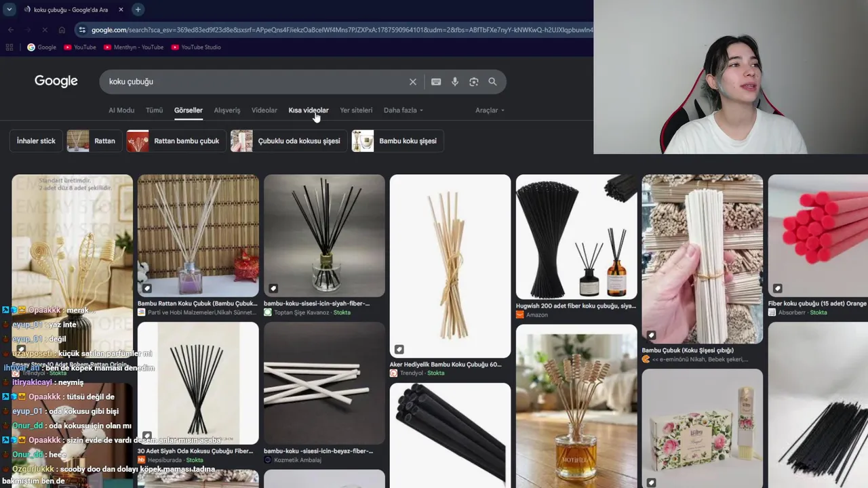Image resolution: width=868 pixels, height=488 pixels.
Task: Open the Google bookmark
Action: point(41,47)
